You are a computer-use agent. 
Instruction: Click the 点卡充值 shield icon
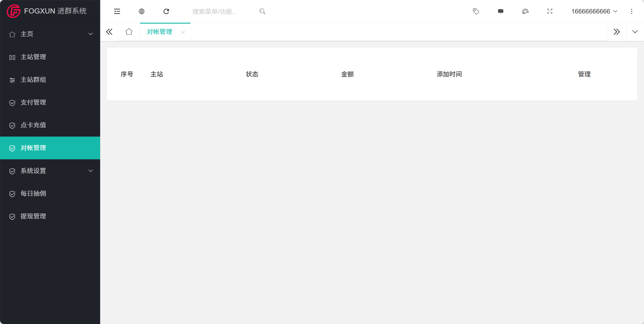[12, 126]
